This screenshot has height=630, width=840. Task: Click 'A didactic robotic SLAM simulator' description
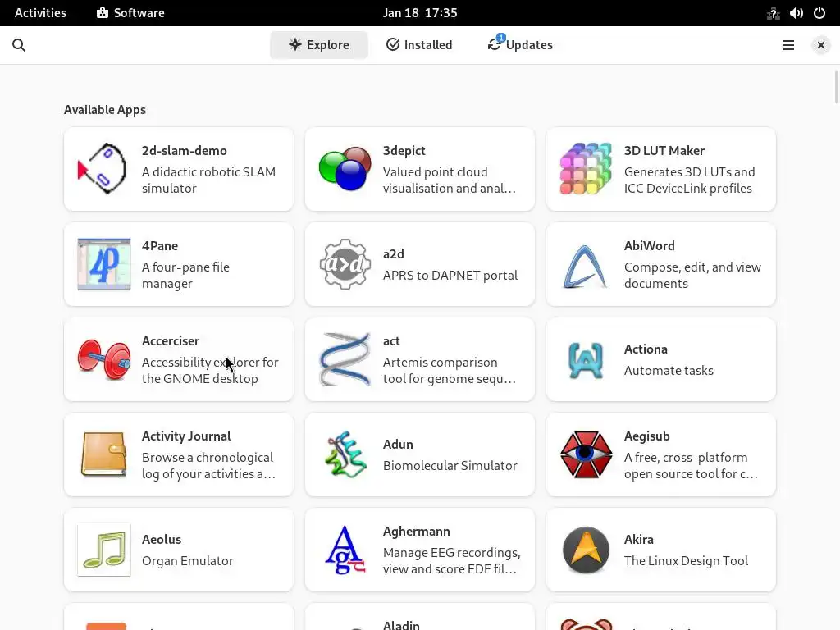coord(208,180)
